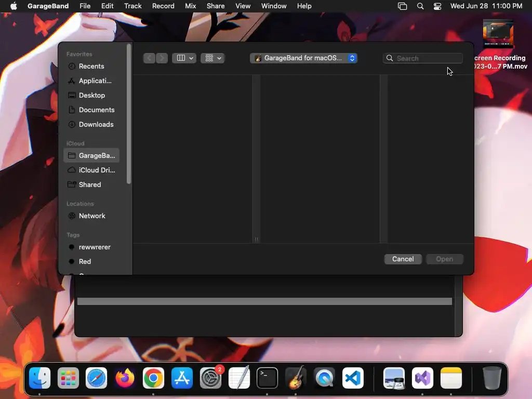Click the Stage Manager menu bar icon
Screen dimensions: 532x399
click(x=403, y=6)
